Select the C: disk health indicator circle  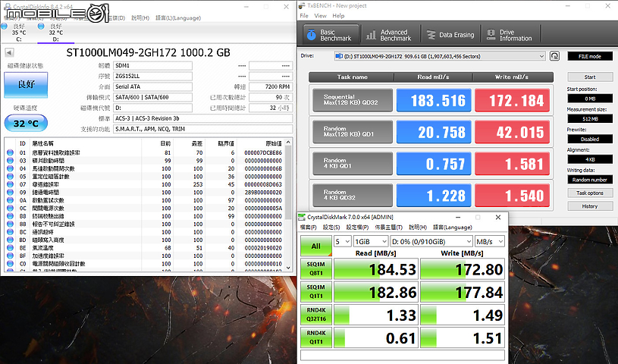[5, 27]
